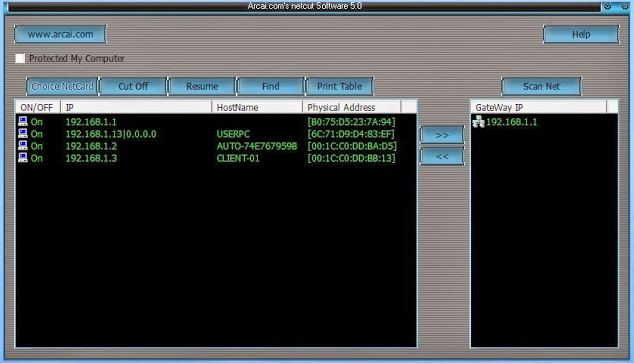Click the GateWay IP column header
The height and width of the screenshot is (363, 634).
(539, 107)
